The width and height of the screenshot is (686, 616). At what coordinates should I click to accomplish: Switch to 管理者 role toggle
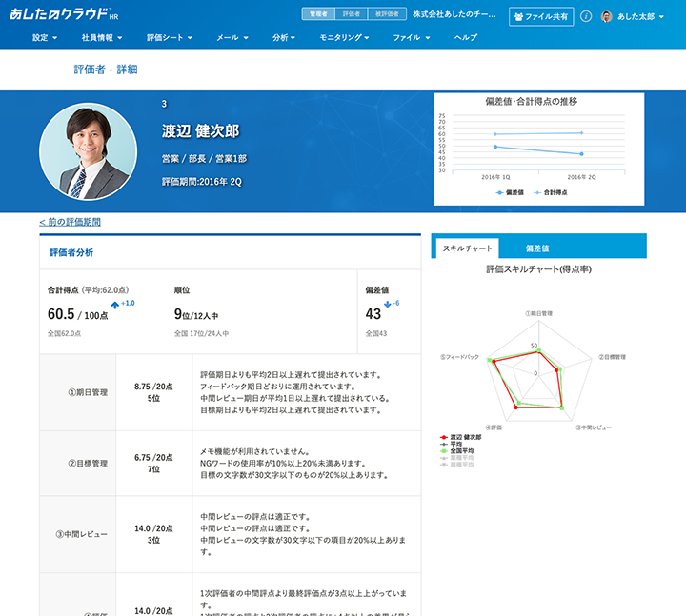319,14
